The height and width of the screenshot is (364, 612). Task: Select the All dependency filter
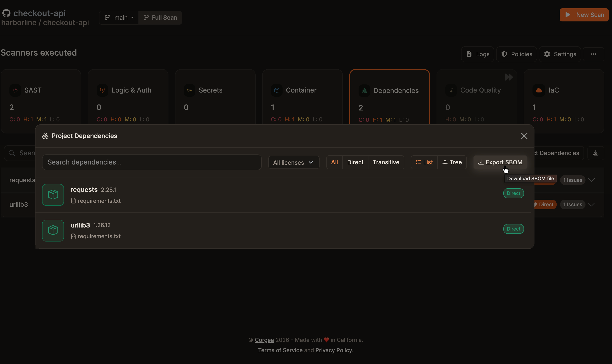(x=334, y=162)
